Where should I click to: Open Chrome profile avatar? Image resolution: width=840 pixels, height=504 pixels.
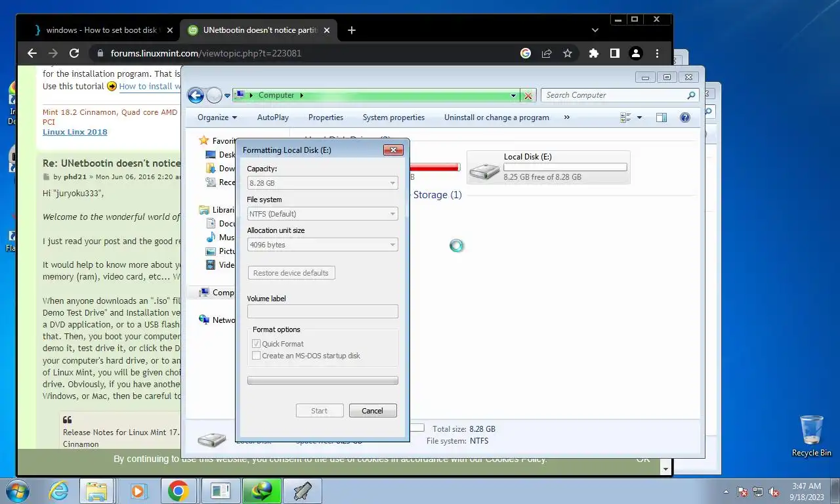click(636, 53)
